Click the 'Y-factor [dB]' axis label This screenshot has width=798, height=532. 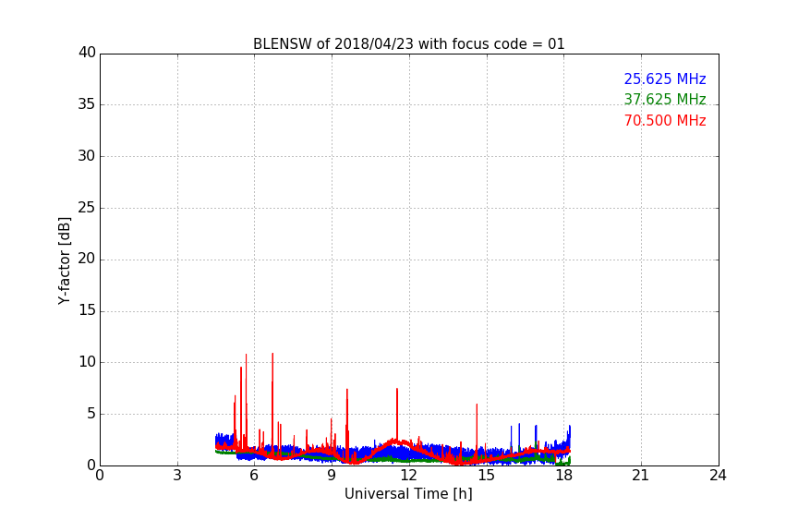click(64, 260)
